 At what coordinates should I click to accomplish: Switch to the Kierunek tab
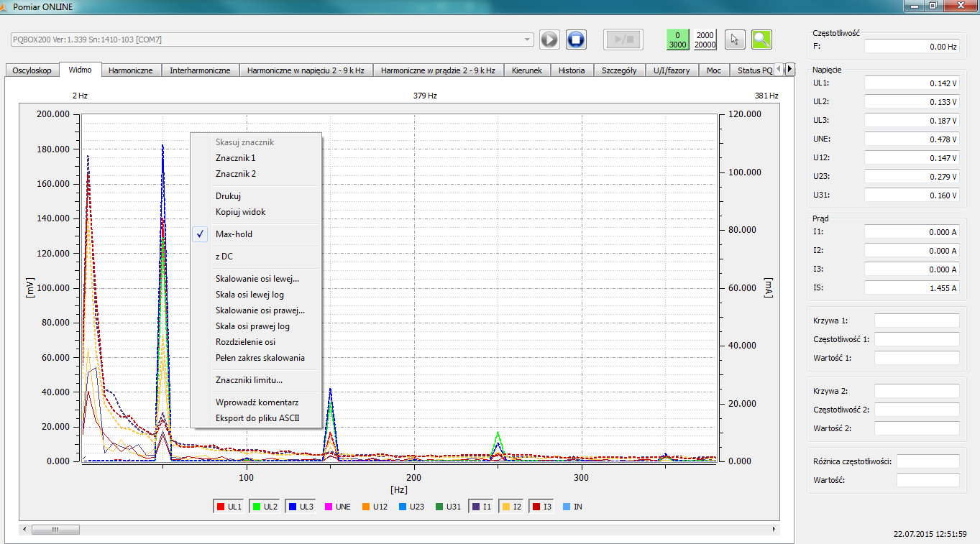click(x=527, y=70)
